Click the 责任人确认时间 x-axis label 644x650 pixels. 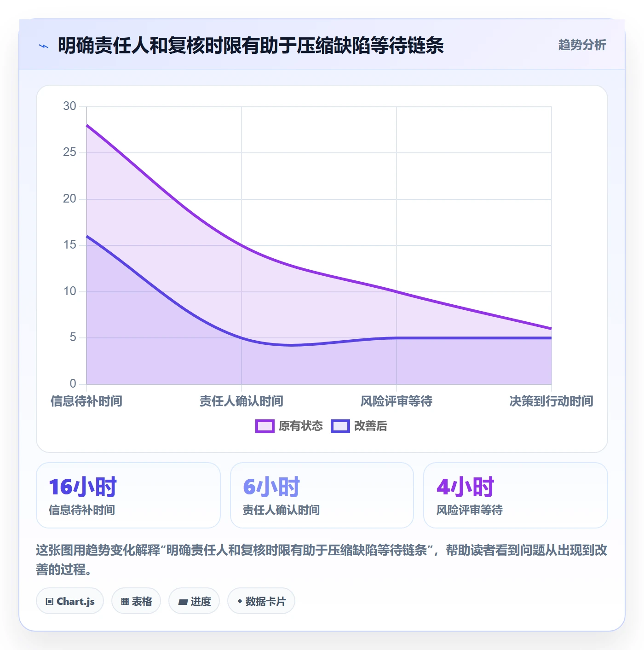241,401
